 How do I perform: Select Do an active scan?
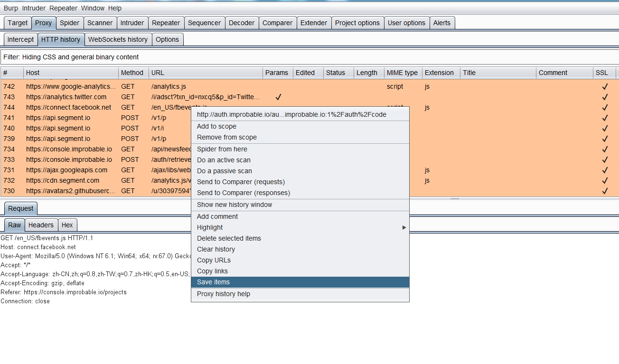(300, 160)
